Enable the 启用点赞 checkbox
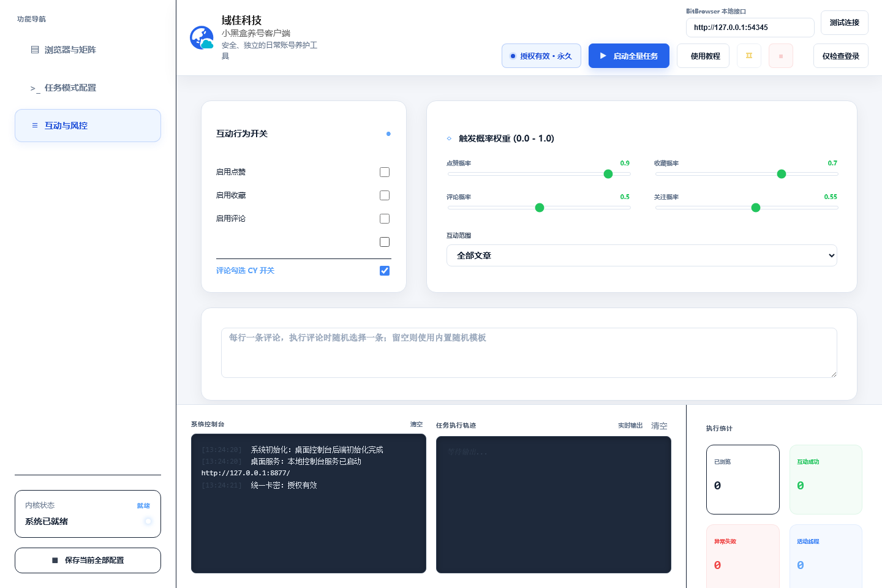This screenshot has height=588, width=882. tap(385, 172)
